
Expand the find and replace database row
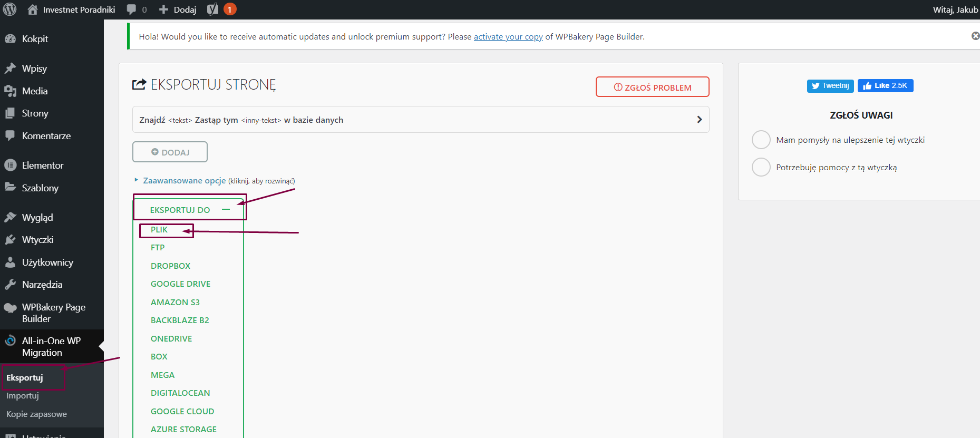click(x=699, y=120)
